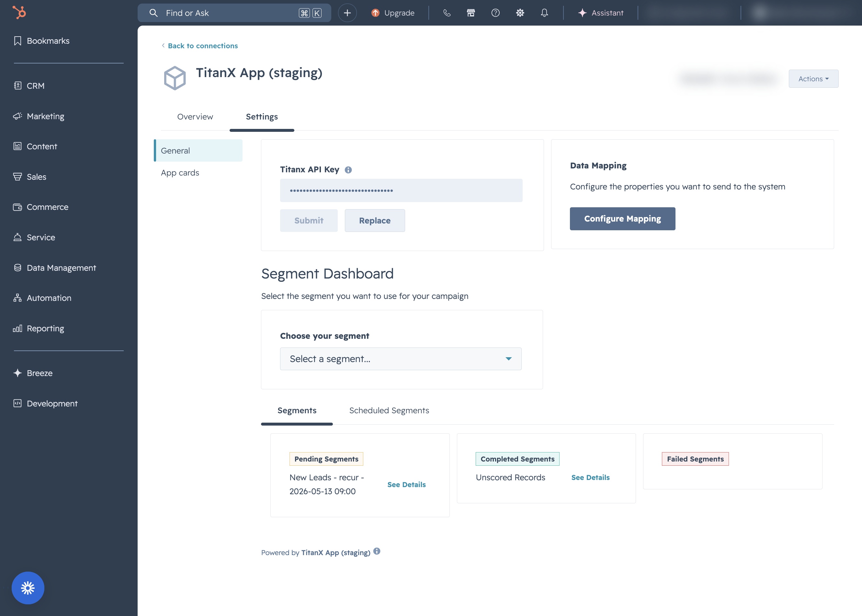Image resolution: width=862 pixels, height=616 pixels.
Task: Click the 'Segment Dashboard' heading
Action: 327,273
